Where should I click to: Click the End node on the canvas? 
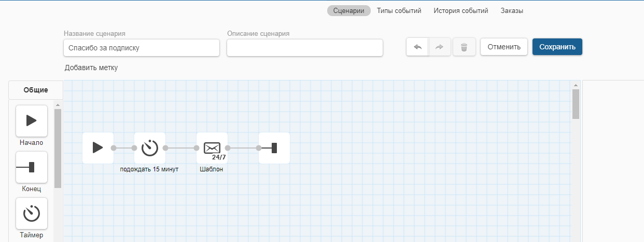pyautogui.click(x=274, y=148)
